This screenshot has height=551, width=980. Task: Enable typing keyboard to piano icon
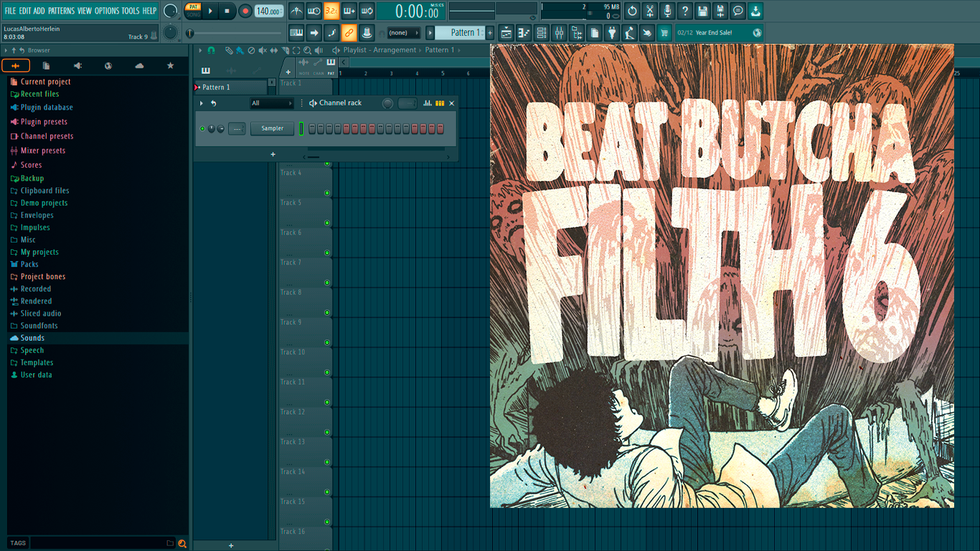tap(296, 32)
